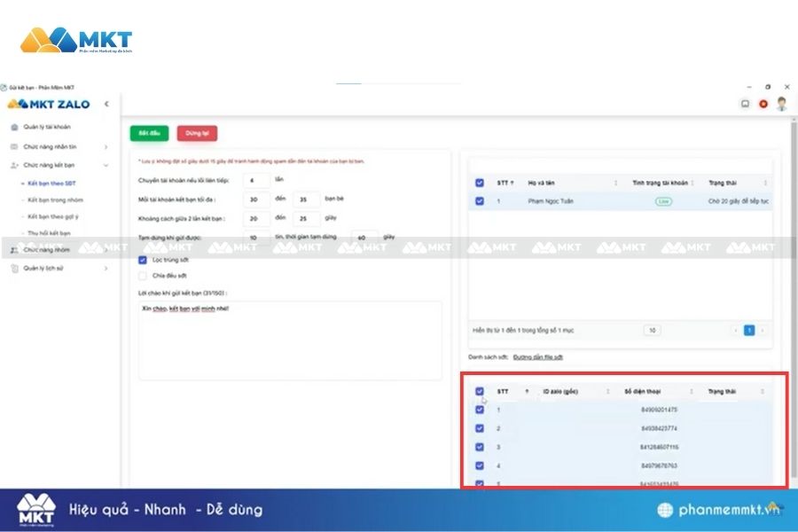Collapse the sidebar with the arrow icon
Screen dimensions: 798x532
pos(106,104)
